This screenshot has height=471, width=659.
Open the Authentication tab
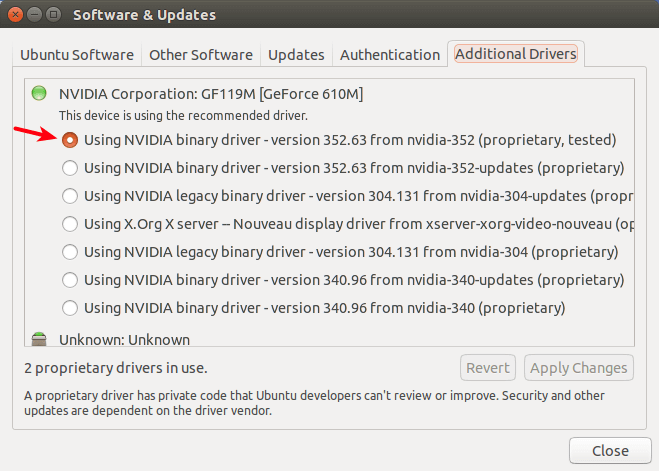389,55
